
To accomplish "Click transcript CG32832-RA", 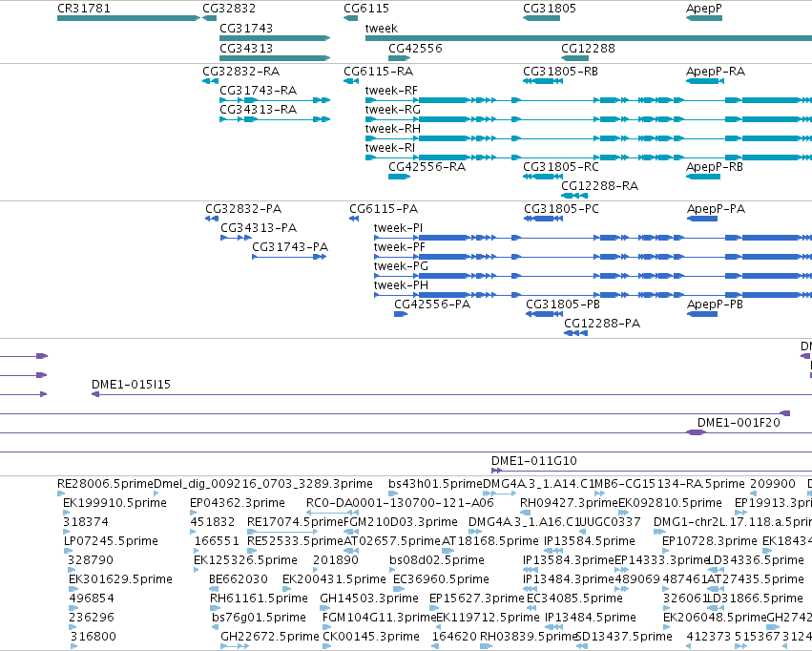I will pos(210,81).
